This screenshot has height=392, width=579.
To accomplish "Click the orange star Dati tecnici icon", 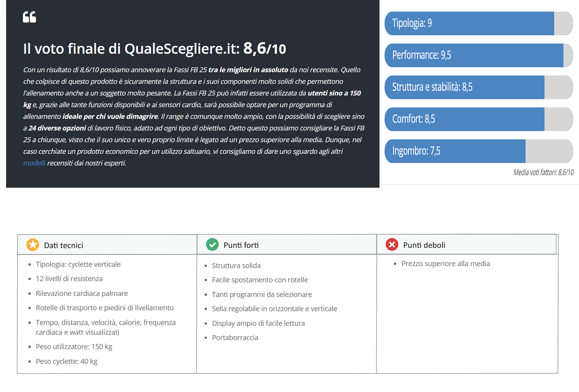I will pos(33,245).
